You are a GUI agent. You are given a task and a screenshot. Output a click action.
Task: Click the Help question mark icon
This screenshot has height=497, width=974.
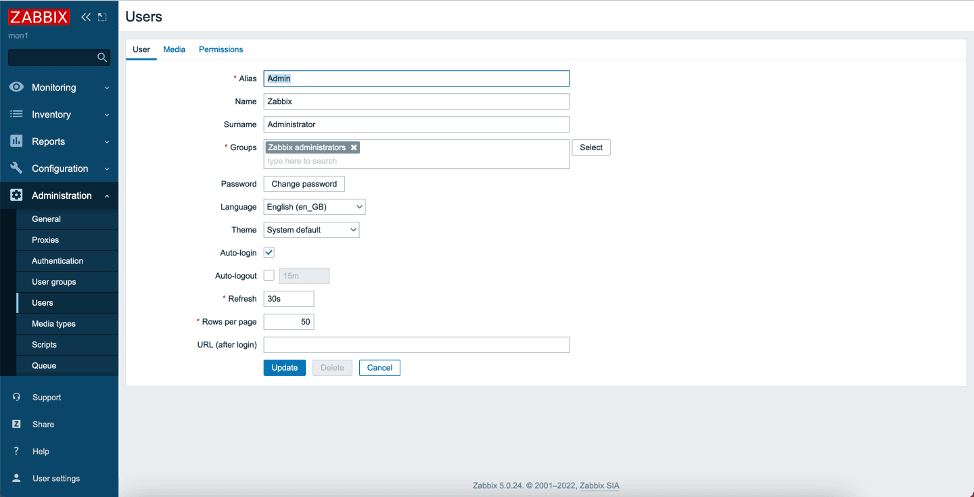pos(17,452)
